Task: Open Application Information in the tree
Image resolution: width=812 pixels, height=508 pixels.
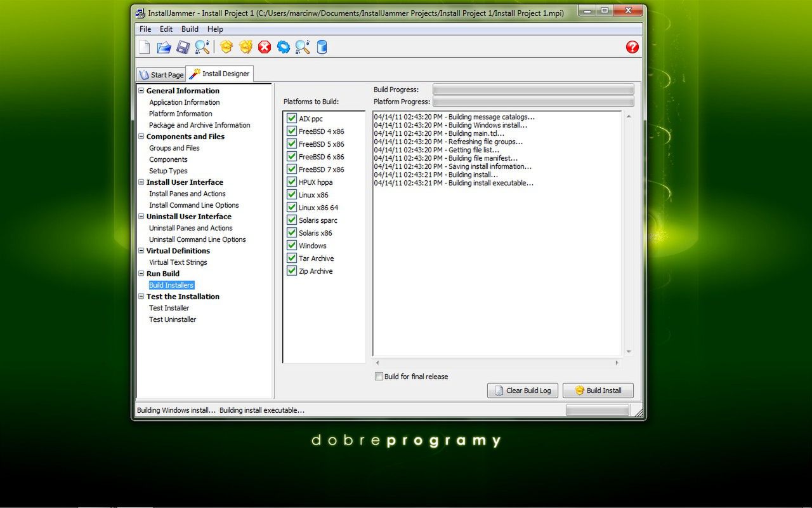Action: tap(184, 102)
